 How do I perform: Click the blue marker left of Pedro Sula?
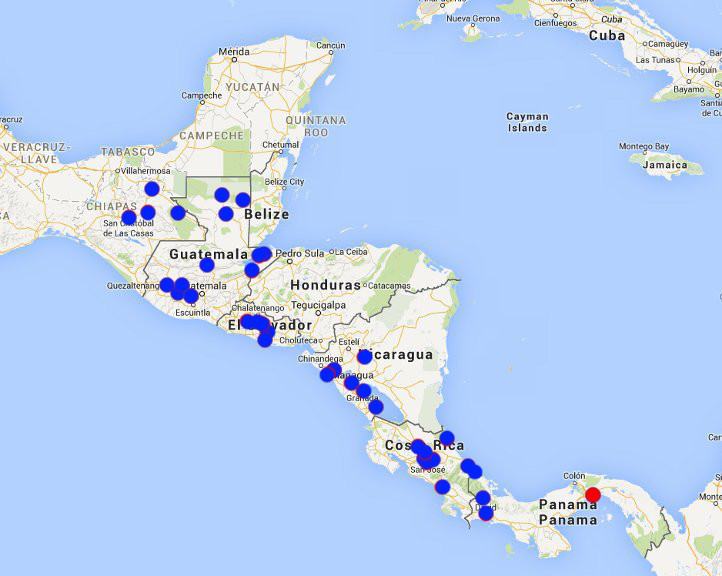pos(261,254)
